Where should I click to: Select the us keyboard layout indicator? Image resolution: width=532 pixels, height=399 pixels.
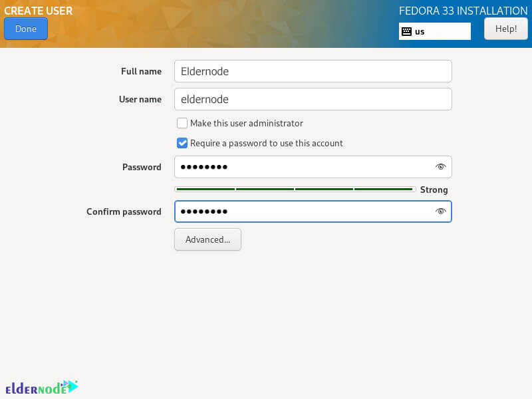[x=435, y=31]
